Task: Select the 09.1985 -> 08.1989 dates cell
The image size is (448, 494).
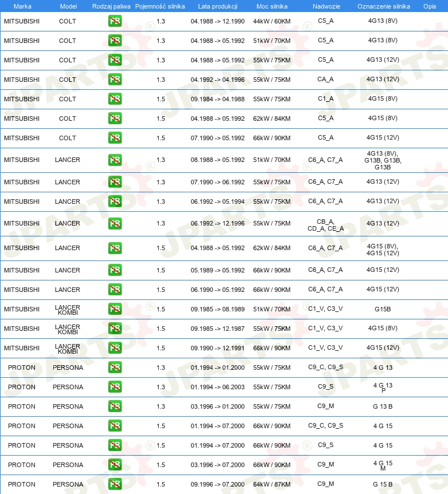Action: [x=218, y=309]
